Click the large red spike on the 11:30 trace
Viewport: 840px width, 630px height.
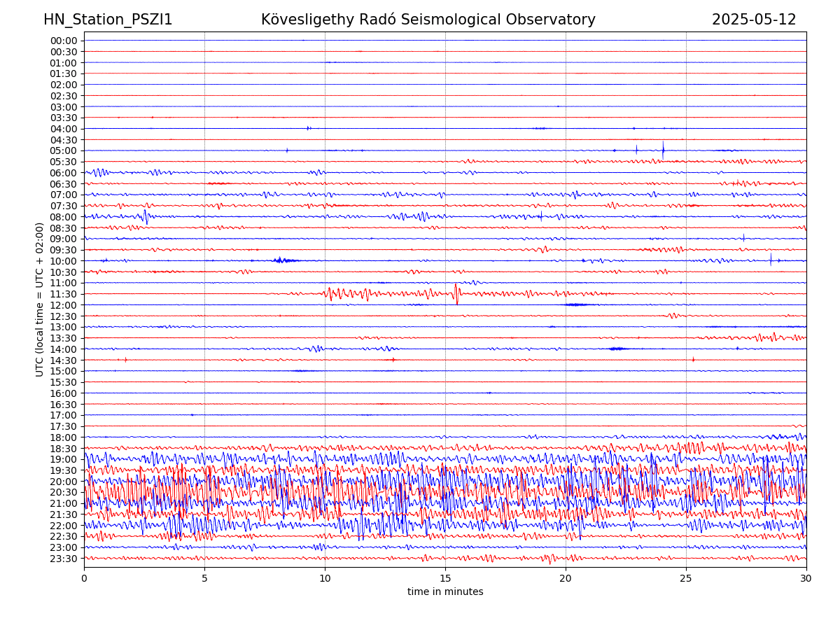456,293
